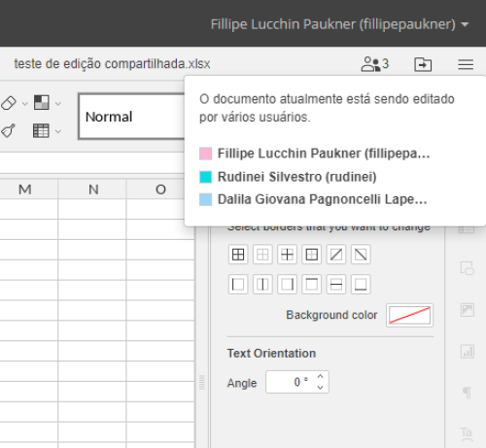Select column N header
486x448 pixels.
click(93, 190)
